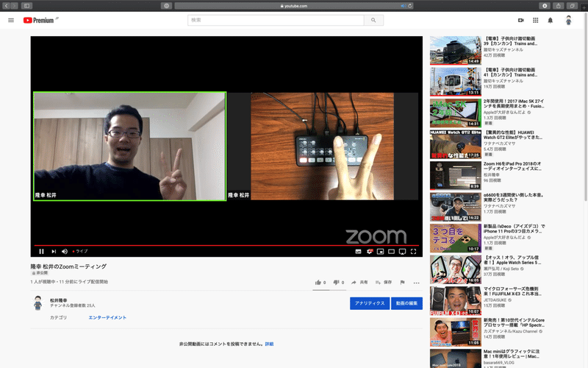This screenshot has height=368, width=588.
Task: Open the YouTube apps grid icon
Action: click(x=536, y=21)
